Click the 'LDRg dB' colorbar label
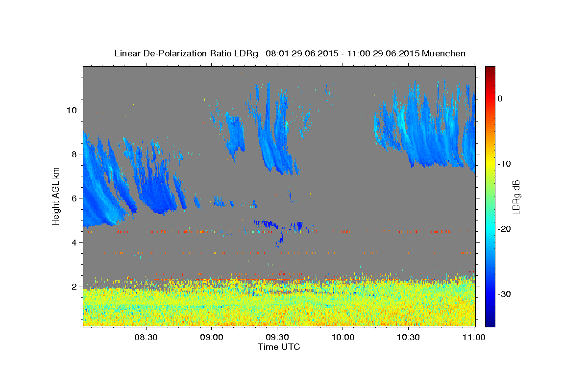This screenshot has height=392, width=588. coord(515,196)
